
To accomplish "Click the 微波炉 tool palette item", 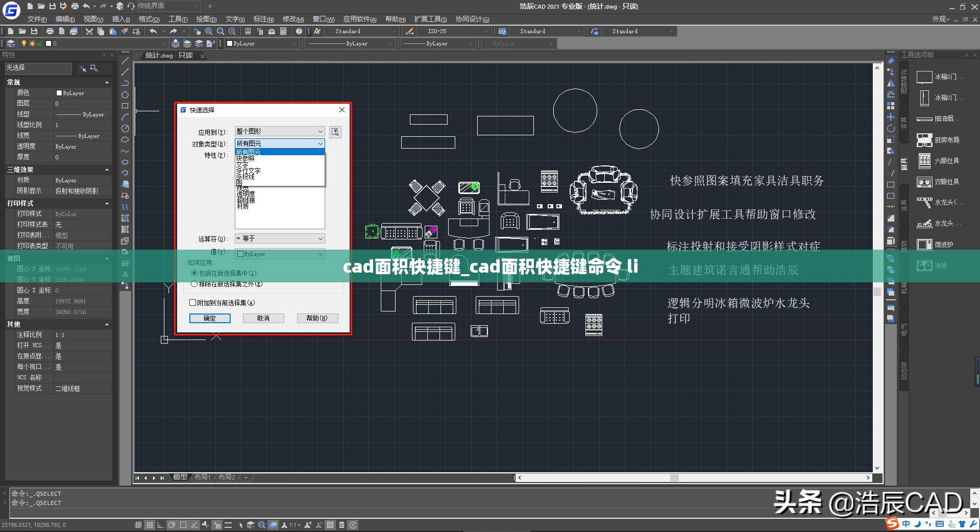I will (935, 245).
